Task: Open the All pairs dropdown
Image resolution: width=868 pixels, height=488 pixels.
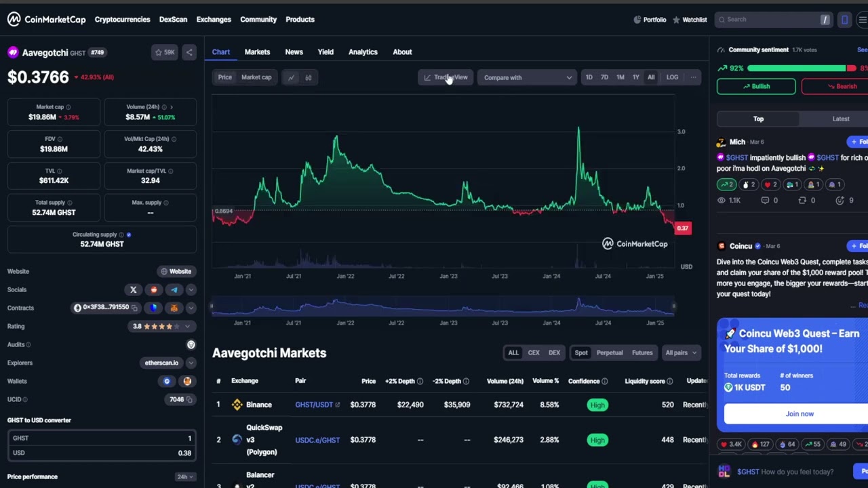Action: (x=681, y=352)
